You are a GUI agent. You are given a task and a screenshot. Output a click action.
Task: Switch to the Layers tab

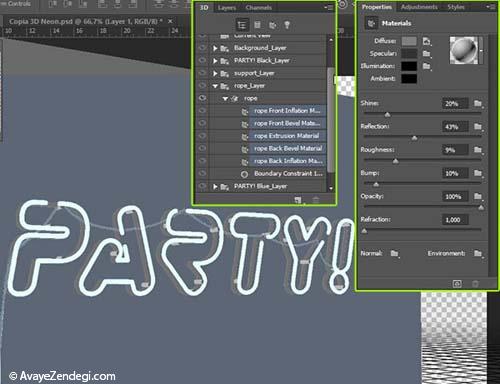227,8
